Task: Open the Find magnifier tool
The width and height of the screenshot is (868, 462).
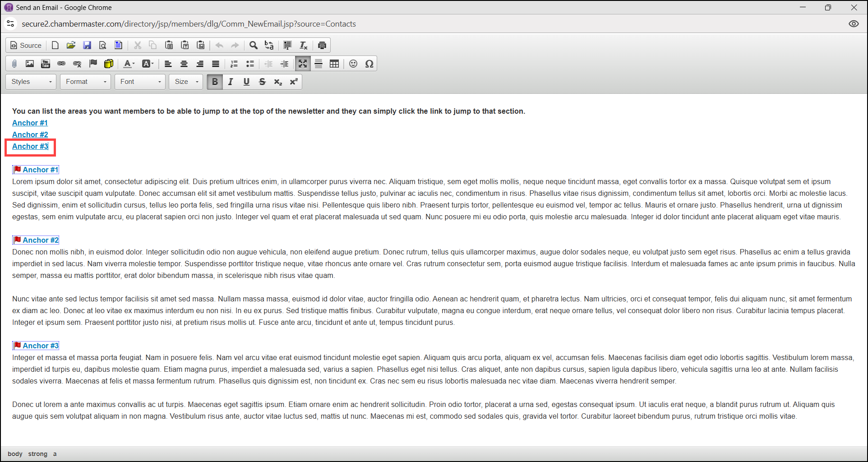Action: pos(254,45)
